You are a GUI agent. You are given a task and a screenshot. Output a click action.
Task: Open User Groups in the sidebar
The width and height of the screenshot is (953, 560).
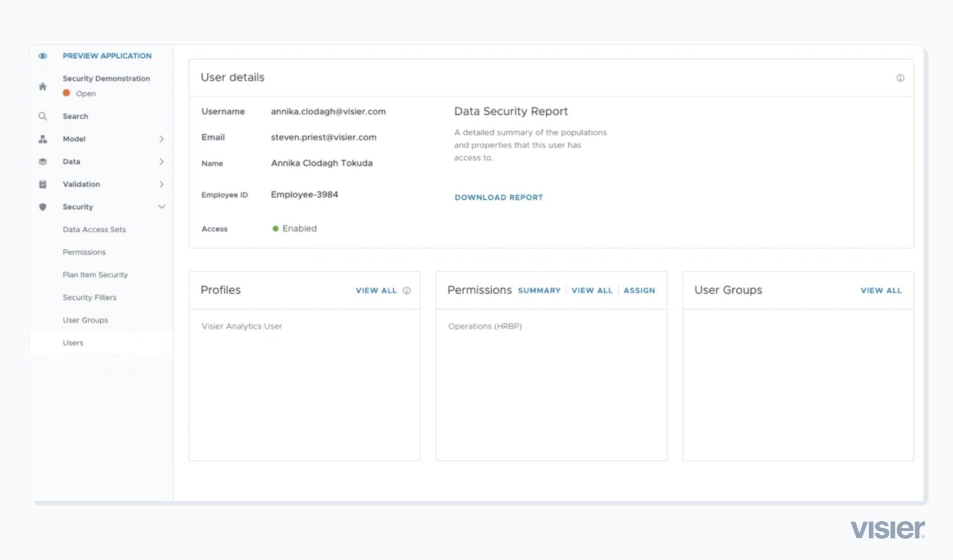coord(85,320)
